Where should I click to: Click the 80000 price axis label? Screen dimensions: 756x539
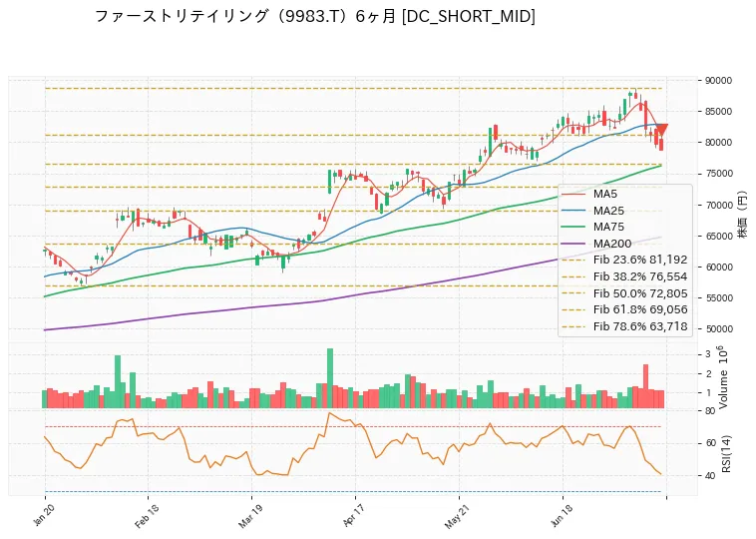pos(718,143)
